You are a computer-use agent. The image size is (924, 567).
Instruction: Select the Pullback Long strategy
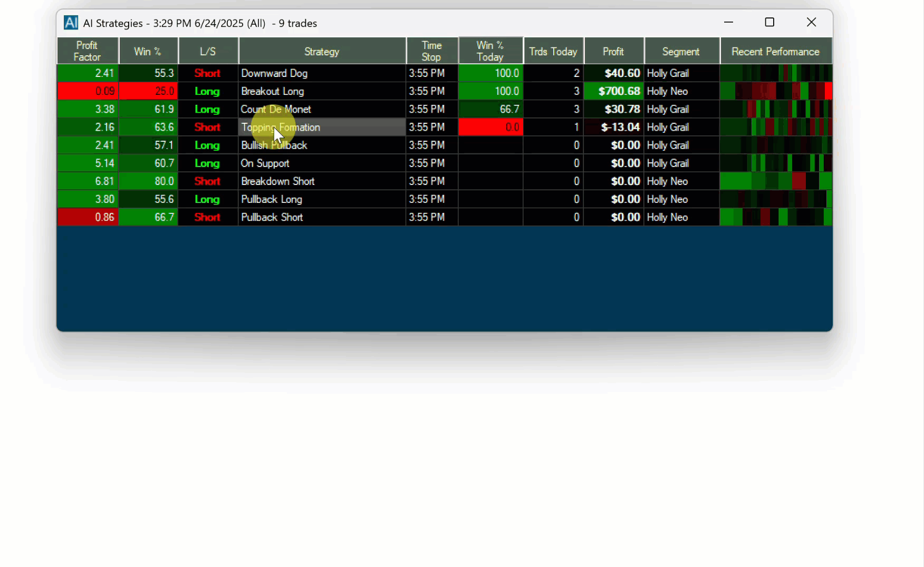tap(322, 199)
